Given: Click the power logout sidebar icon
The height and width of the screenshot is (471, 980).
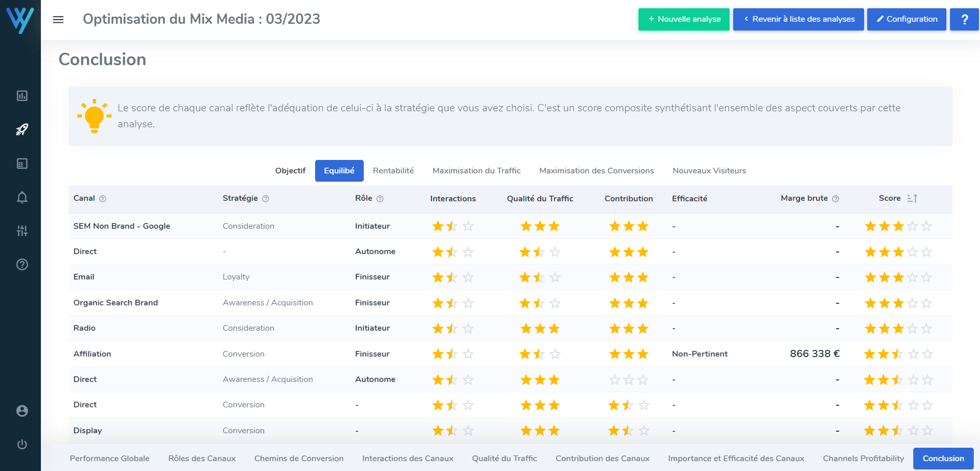Looking at the screenshot, I should click(22, 445).
